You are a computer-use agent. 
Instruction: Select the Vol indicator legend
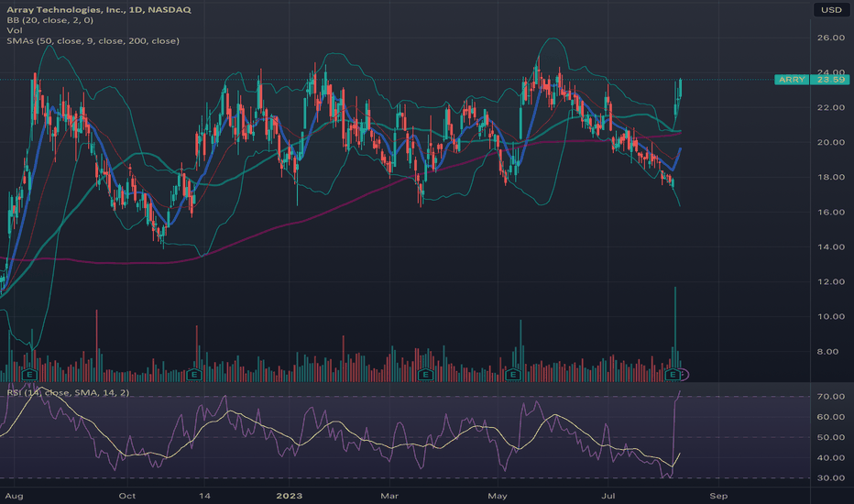15,30
